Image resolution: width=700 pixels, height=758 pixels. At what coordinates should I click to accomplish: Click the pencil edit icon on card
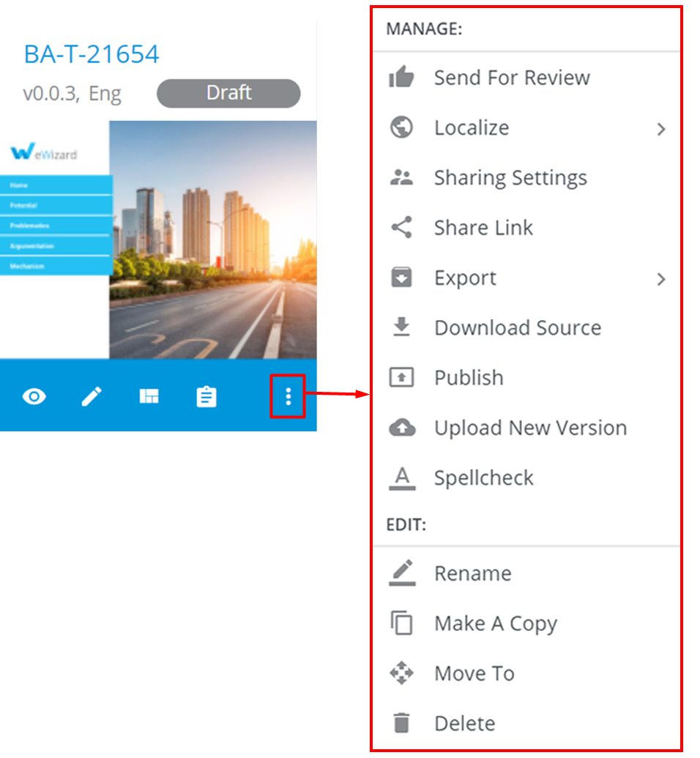tap(92, 397)
